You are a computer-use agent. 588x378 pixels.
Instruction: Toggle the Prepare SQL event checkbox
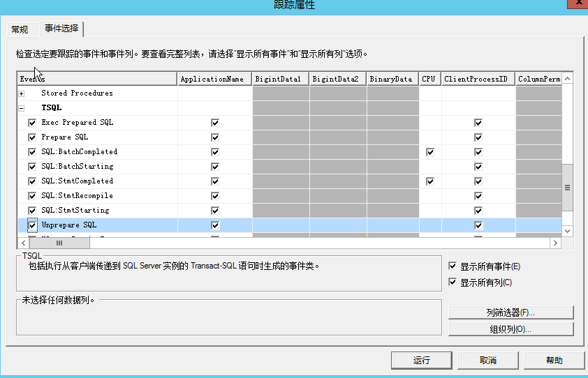32,137
